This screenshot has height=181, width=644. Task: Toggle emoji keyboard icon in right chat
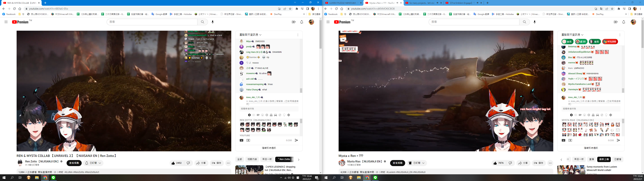pos(563,140)
